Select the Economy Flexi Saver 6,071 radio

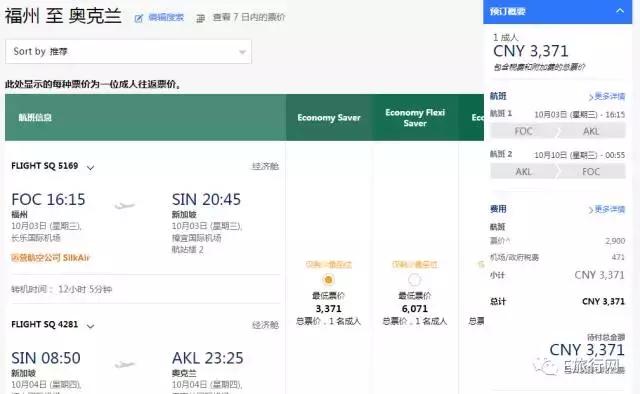[x=414, y=280]
